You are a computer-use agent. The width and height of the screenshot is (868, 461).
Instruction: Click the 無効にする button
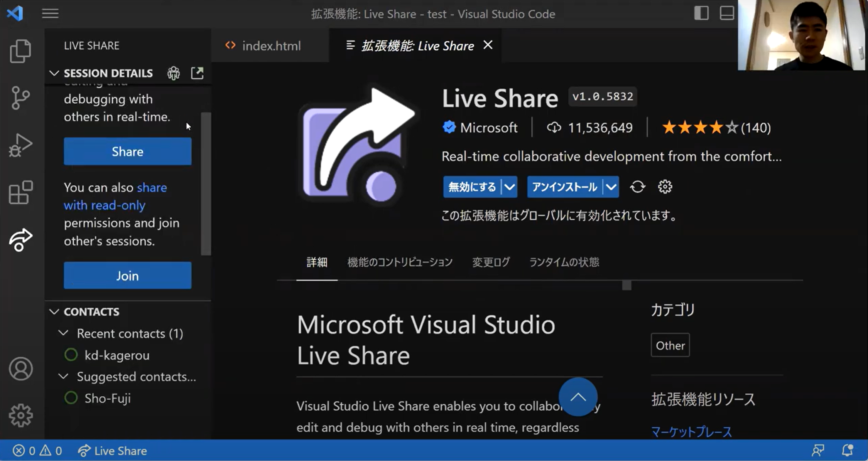(x=472, y=187)
